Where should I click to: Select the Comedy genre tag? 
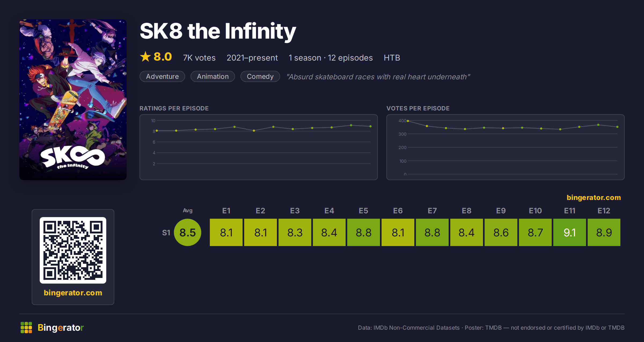[260, 76]
